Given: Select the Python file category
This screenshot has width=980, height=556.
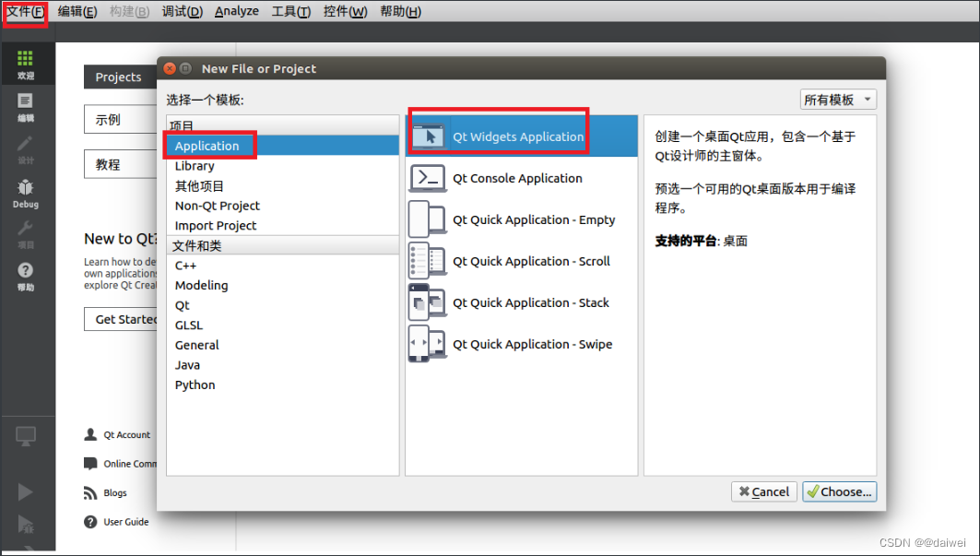Looking at the screenshot, I should pos(282,385).
